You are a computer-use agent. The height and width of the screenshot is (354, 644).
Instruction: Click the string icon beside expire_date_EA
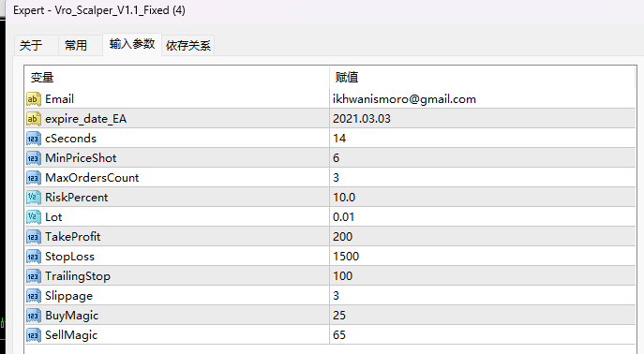[x=33, y=119]
